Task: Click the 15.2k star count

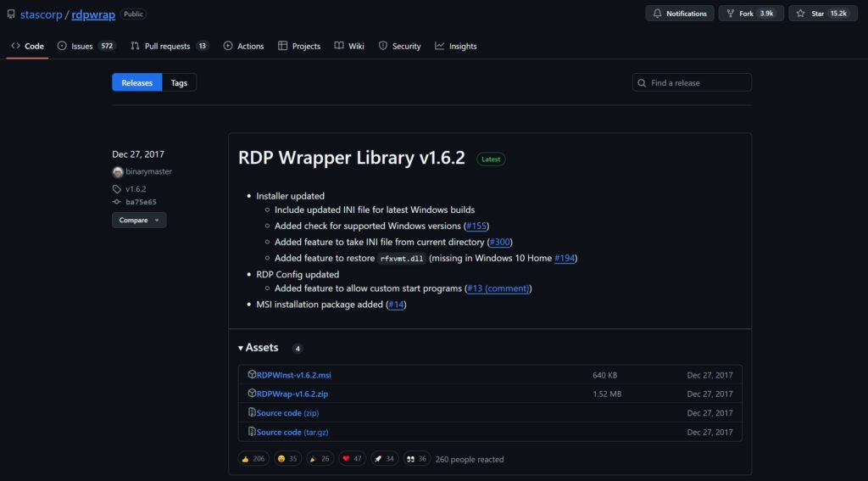Action: (838, 14)
